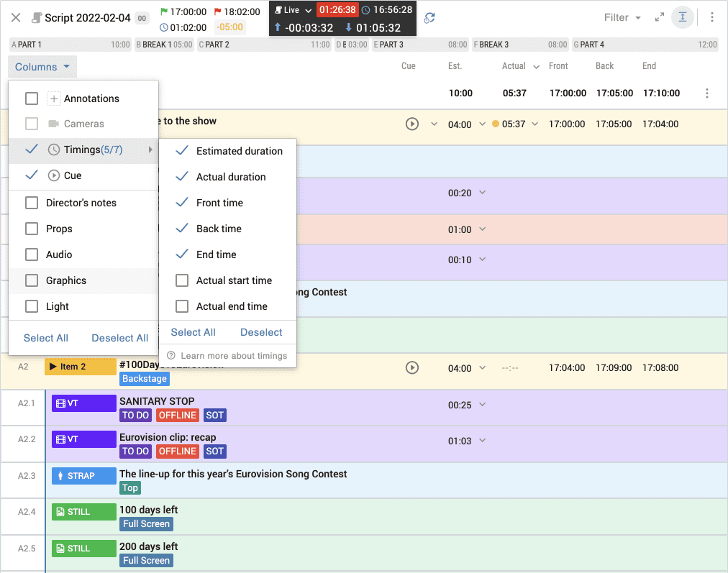Open the Filter dropdown
728x573 pixels.
[622, 18]
